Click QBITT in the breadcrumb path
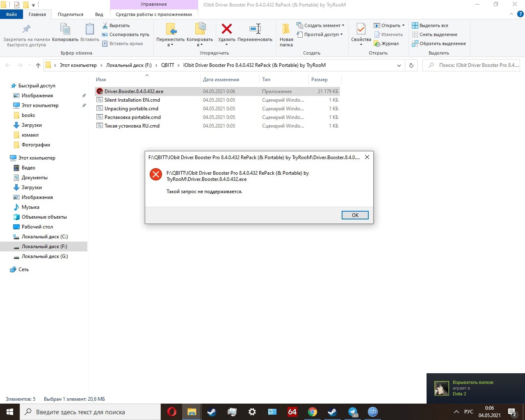This screenshot has height=420, width=525. pos(167,65)
